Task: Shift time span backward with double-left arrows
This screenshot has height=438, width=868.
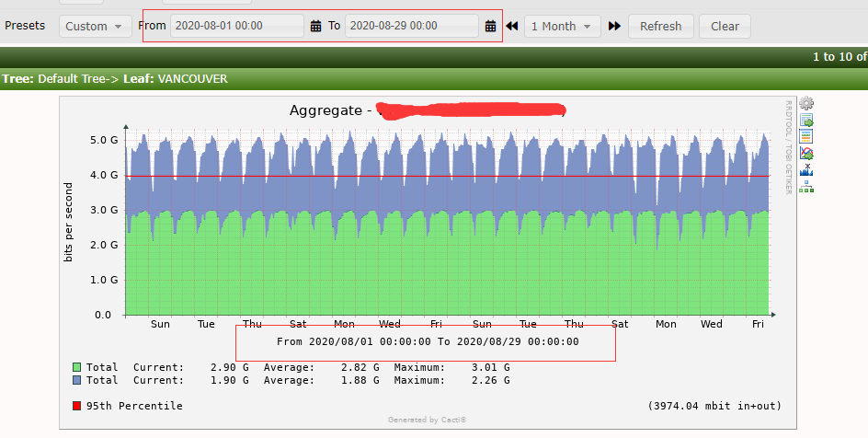Action: [x=512, y=26]
